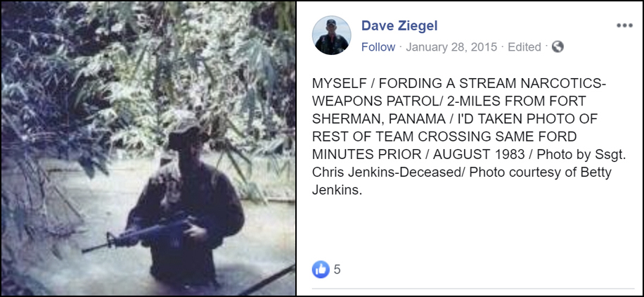The height and width of the screenshot is (297, 644).
Task: View edit history via the Edited label
Action: (x=524, y=47)
